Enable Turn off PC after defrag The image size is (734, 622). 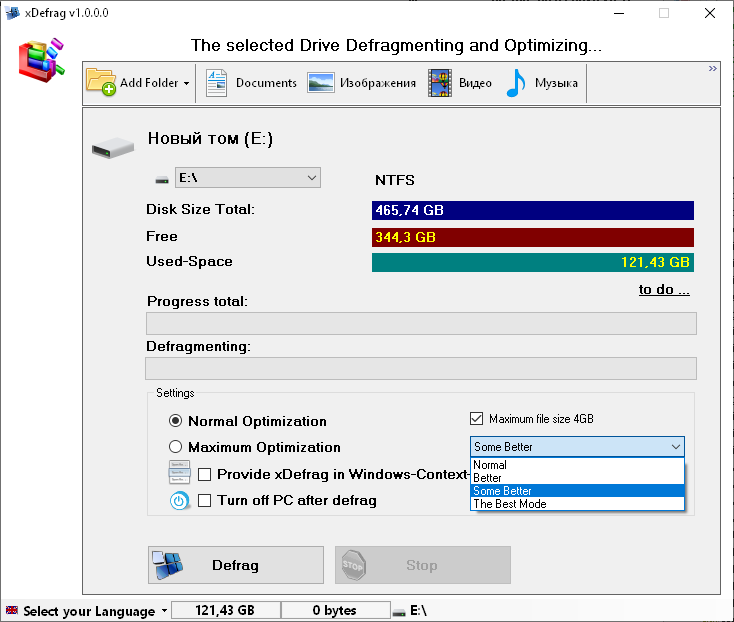pyautogui.click(x=205, y=500)
